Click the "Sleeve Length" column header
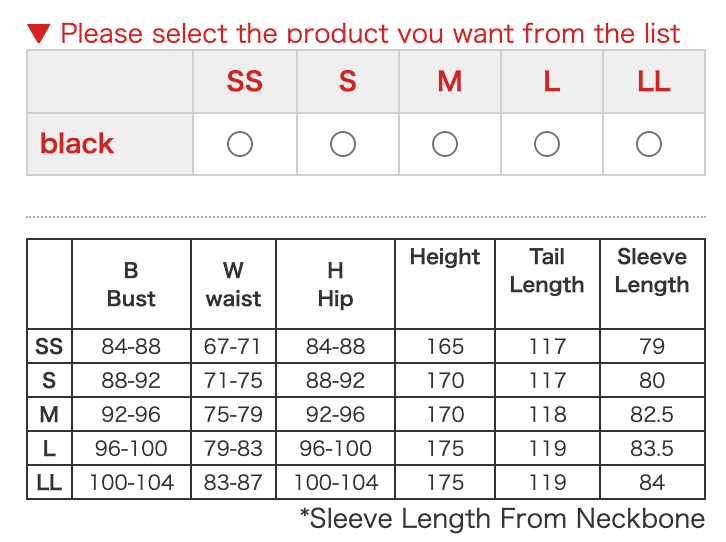 [652, 271]
